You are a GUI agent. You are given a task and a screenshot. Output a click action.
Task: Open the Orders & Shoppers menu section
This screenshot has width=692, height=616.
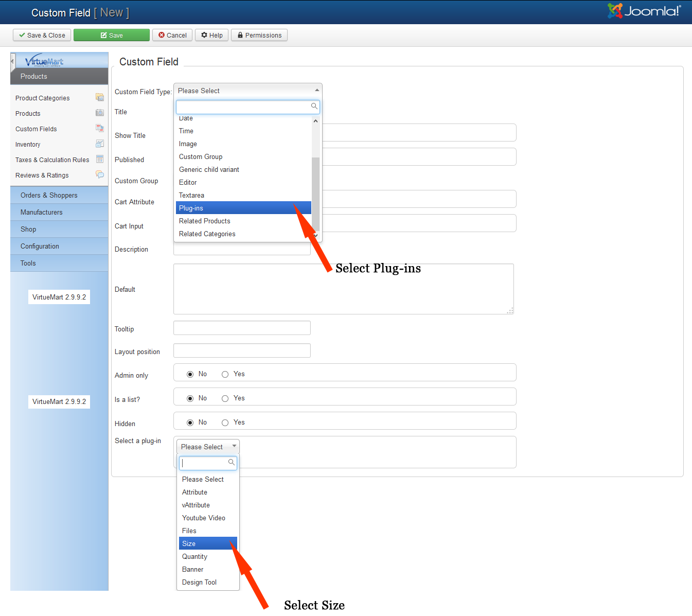[x=49, y=196]
